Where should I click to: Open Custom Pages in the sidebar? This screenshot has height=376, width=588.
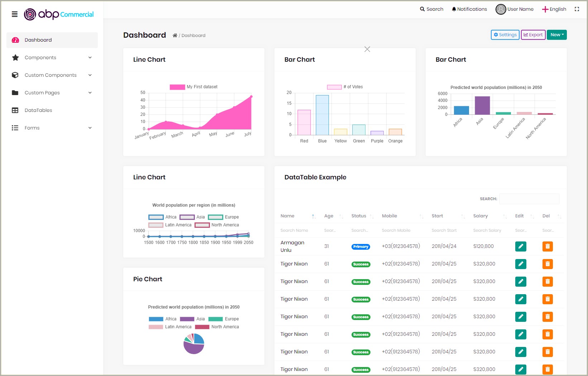[x=52, y=93]
